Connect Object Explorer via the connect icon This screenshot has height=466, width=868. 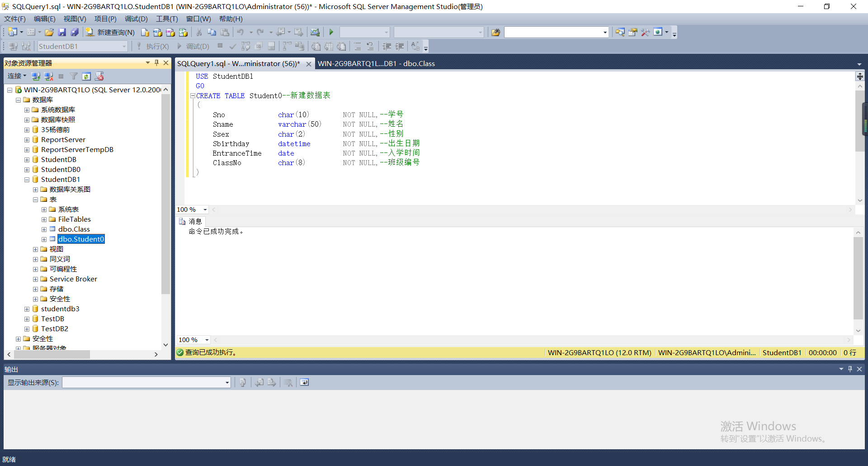coord(36,76)
